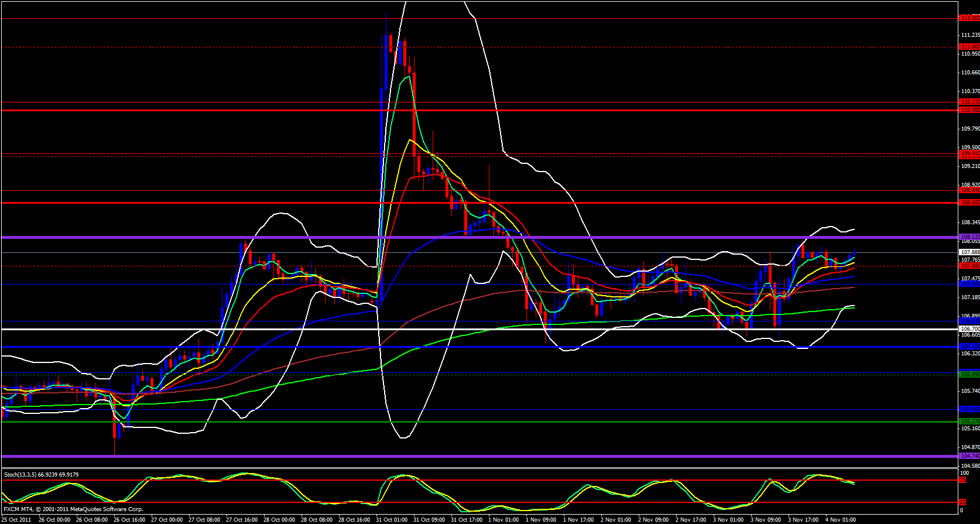Click the purple 104.740 price label
The height and width of the screenshot is (524, 980).
tap(969, 456)
